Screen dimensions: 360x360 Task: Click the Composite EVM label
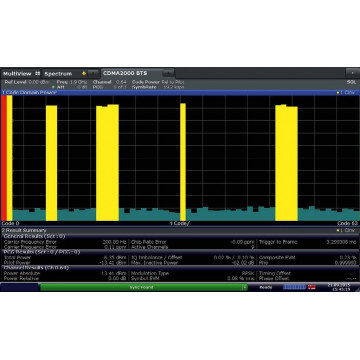277,258
